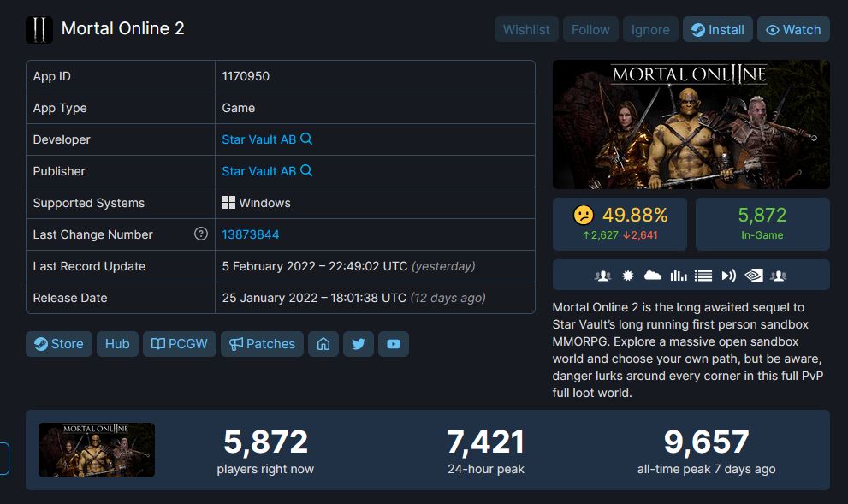Toggle Ignore for this game

point(650,29)
